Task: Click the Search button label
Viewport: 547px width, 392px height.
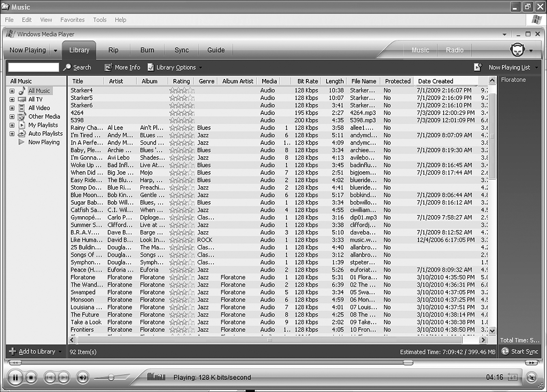Action: tap(82, 68)
